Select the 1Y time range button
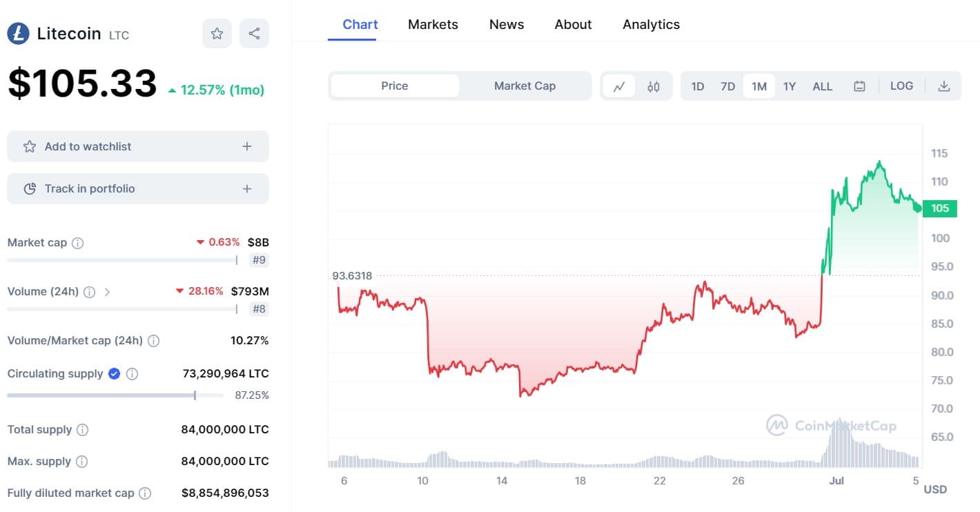Viewport: 980px width, 512px height. point(790,86)
